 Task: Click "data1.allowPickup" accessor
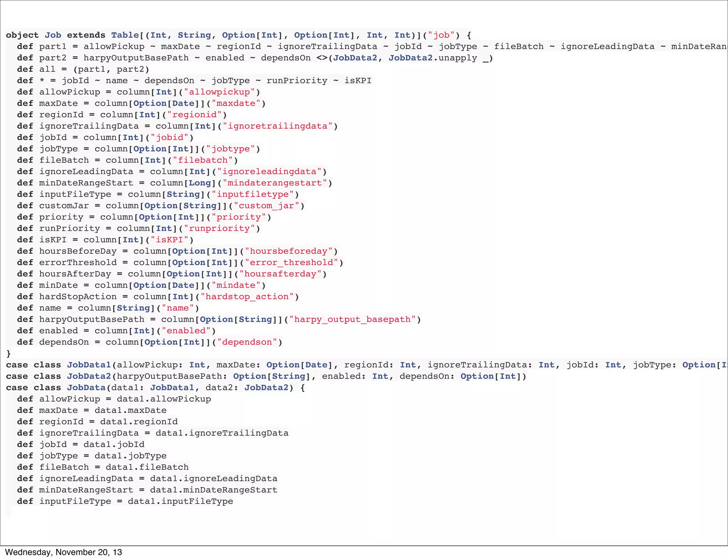point(164,399)
